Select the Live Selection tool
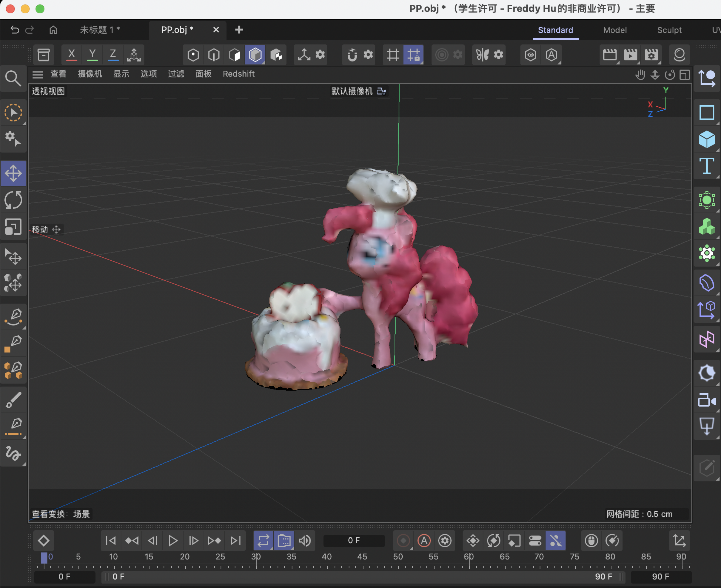721x588 pixels. point(14,113)
